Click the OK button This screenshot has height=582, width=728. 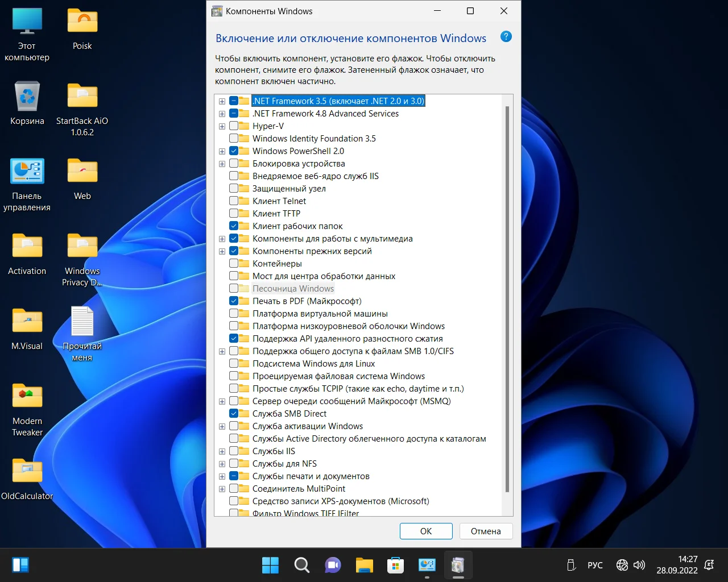tap(426, 531)
